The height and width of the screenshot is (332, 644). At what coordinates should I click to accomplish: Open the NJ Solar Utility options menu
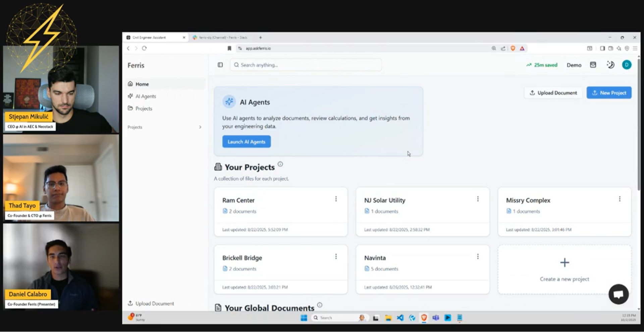pyautogui.click(x=478, y=199)
